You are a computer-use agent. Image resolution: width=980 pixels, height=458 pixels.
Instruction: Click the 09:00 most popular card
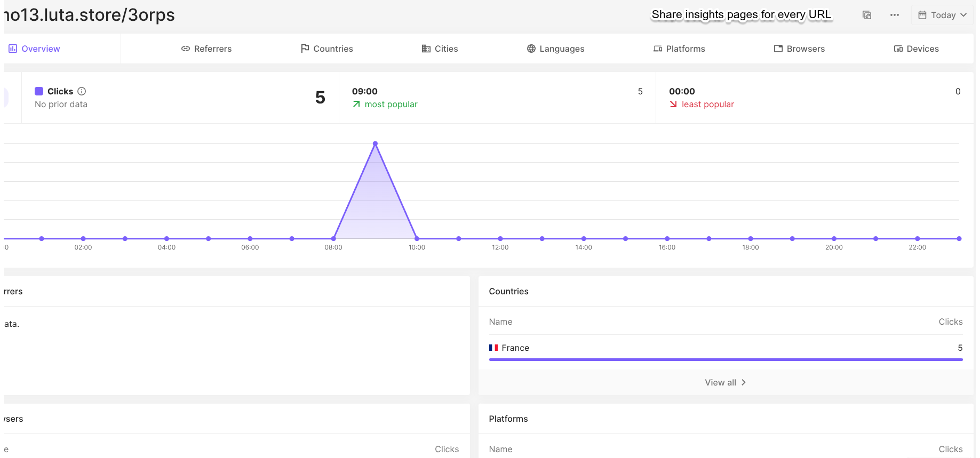click(x=497, y=98)
